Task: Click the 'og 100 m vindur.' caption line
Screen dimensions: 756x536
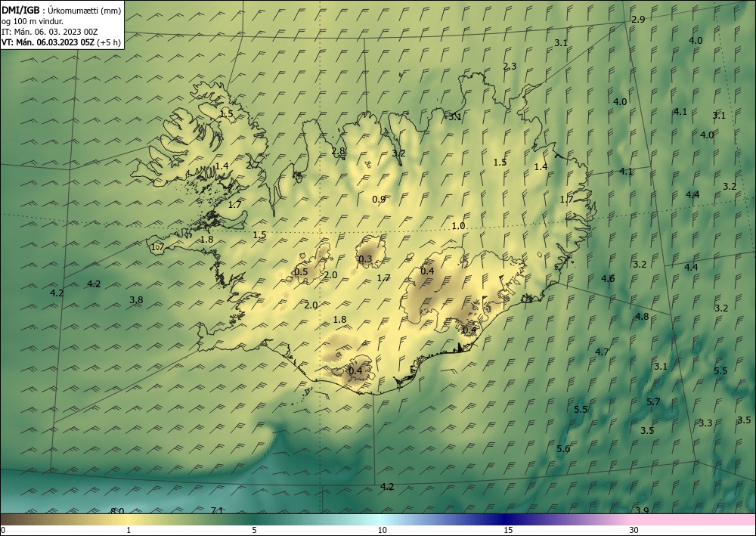Action: coord(33,21)
